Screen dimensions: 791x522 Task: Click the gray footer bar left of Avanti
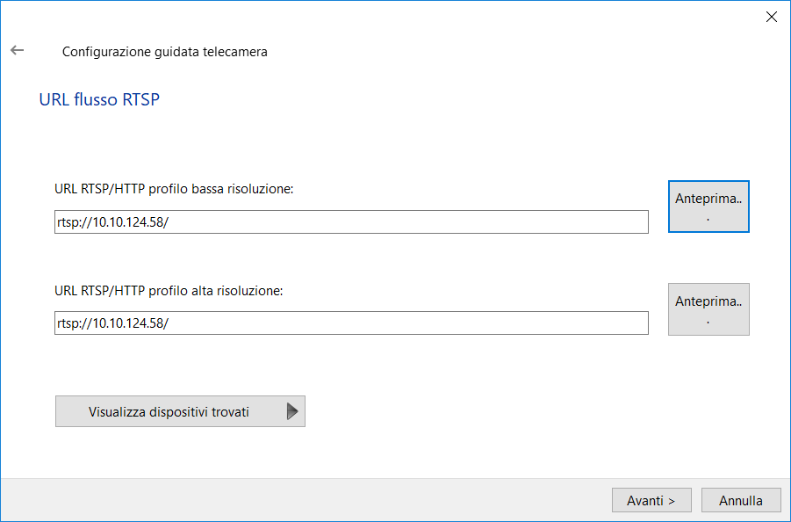click(303, 500)
